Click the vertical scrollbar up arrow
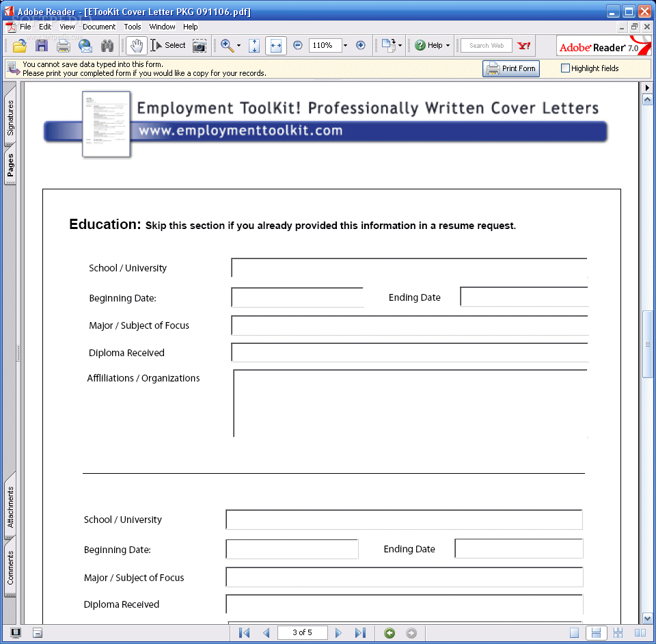The height and width of the screenshot is (644, 656). [647, 100]
